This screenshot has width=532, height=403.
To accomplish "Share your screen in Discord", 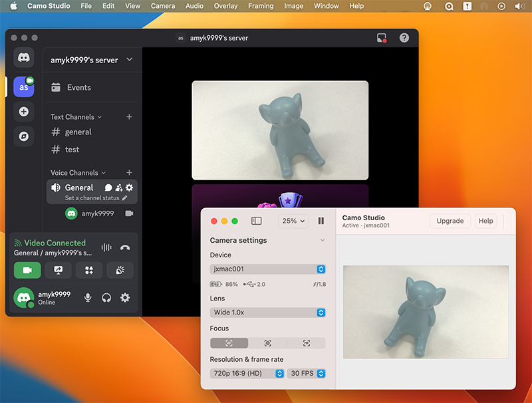I will [x=58, y=271].
